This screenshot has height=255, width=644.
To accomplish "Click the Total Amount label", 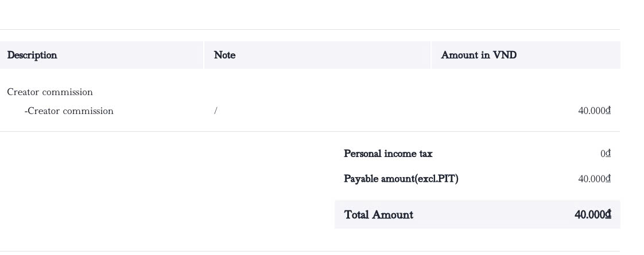I will (x=379, y=215).
